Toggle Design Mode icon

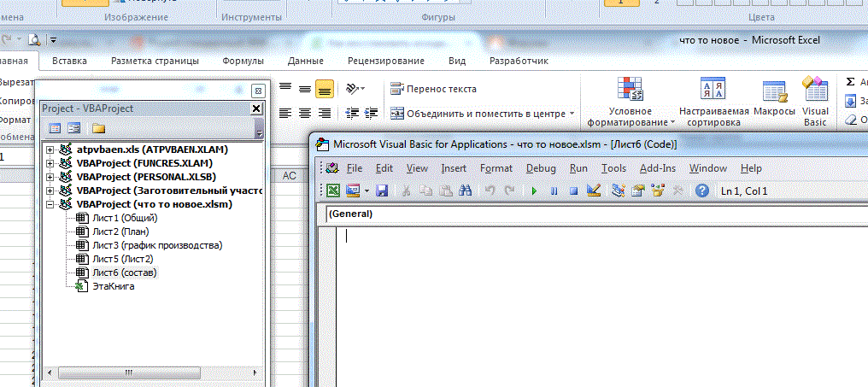pyautogui.click(x=594, y=191)
